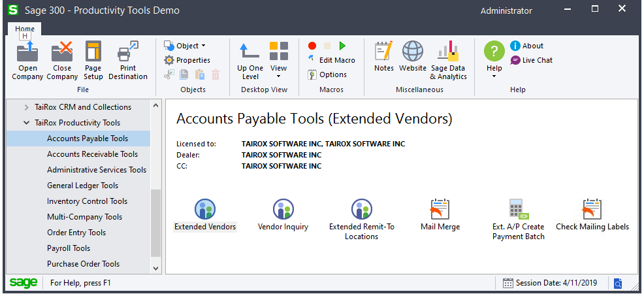644x296 pixels.
Task: Click the session date calendar icon
Action: (508, 283)
